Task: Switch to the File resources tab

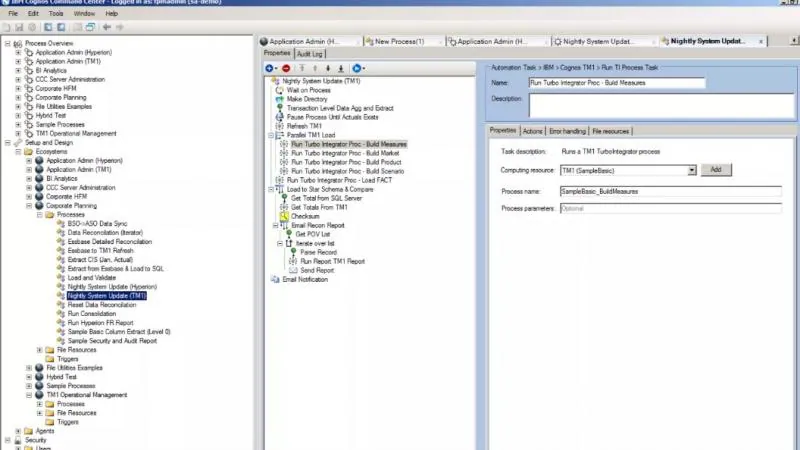Action: [x=611, y=132]
